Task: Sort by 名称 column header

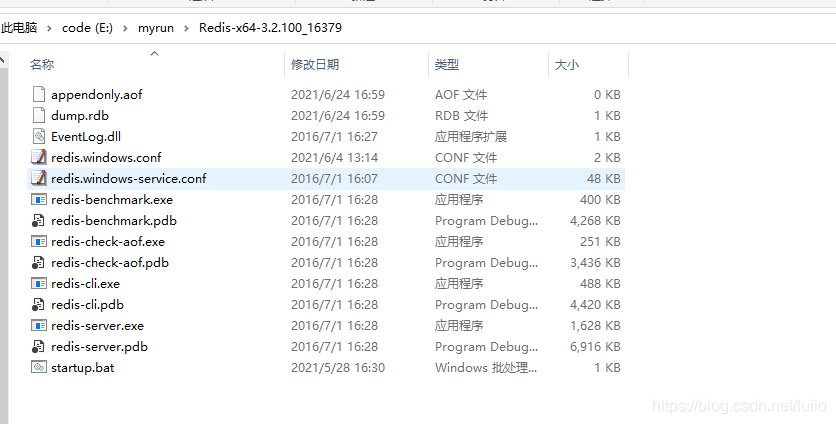Action: click(42, 65)
